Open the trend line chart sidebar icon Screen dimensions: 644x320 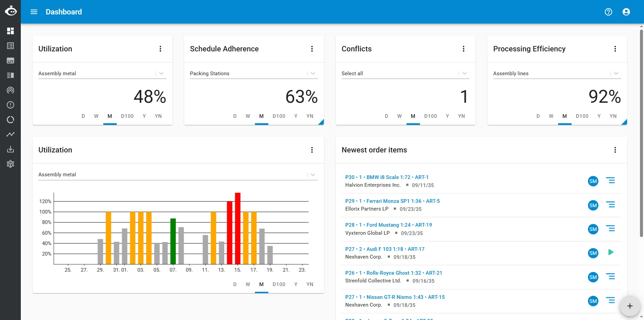[10, 134]
